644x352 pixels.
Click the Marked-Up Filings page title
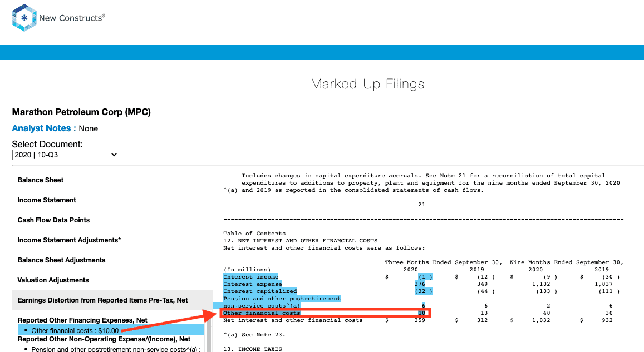pyautogui.click(x=367, y=84)
